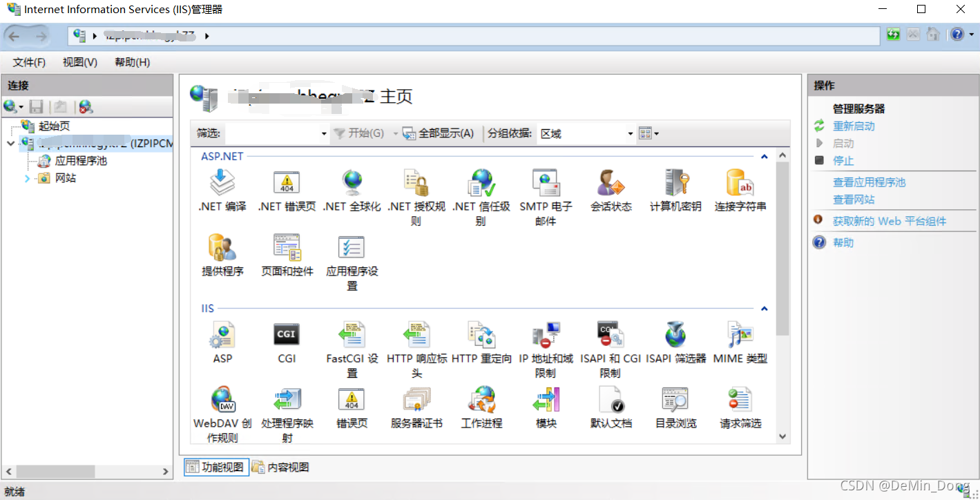Open the .NET 信任级别 icon
980x500 pixels.
tap(481, 184)
